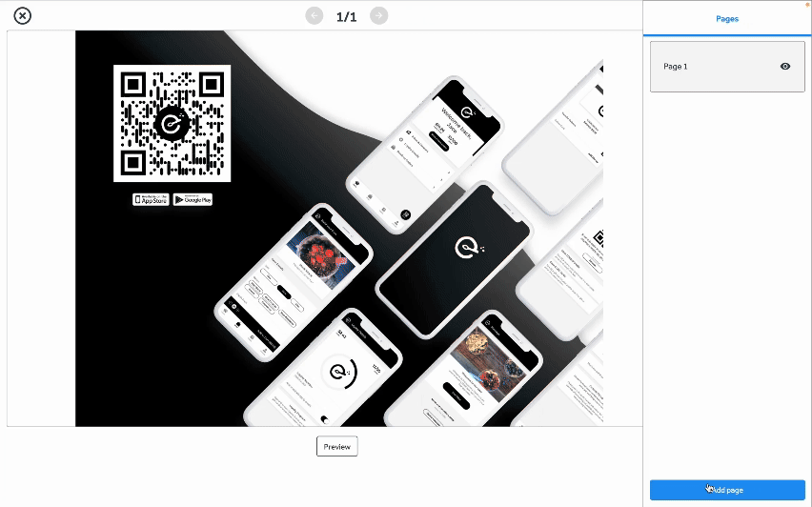Click the Welcome back phone mockup
The image size is (812, 507).
[425, 154]
